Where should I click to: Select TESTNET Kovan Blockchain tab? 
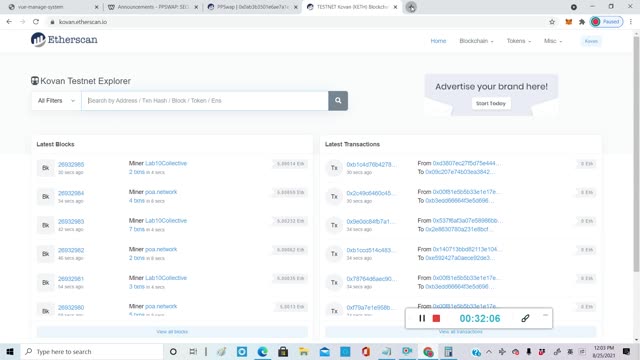pyautogui.click(x=352, y=7)
